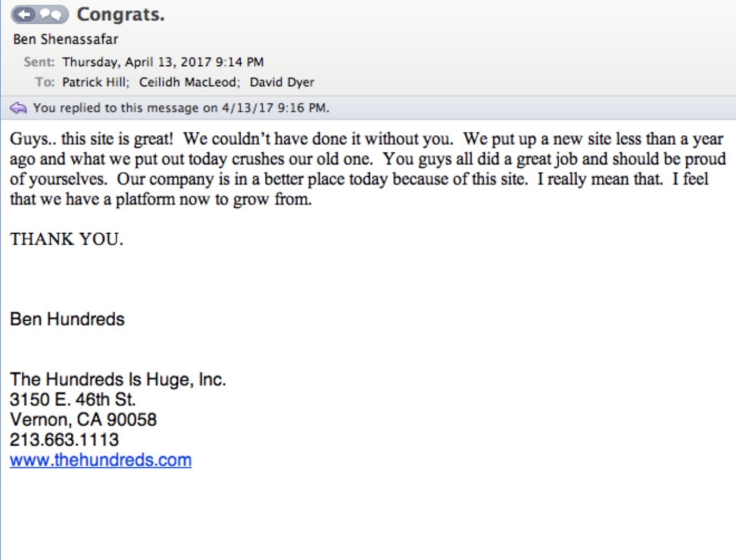This screenshot has height=560, width=736.
Task: Click the 'Sent:' field label
Action: (x=39, y=62)
